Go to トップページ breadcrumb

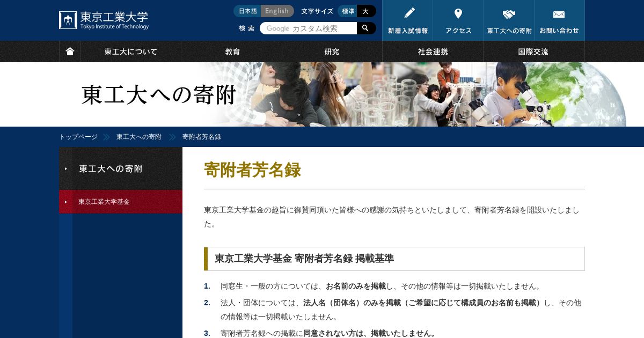[x=78, y=137]
